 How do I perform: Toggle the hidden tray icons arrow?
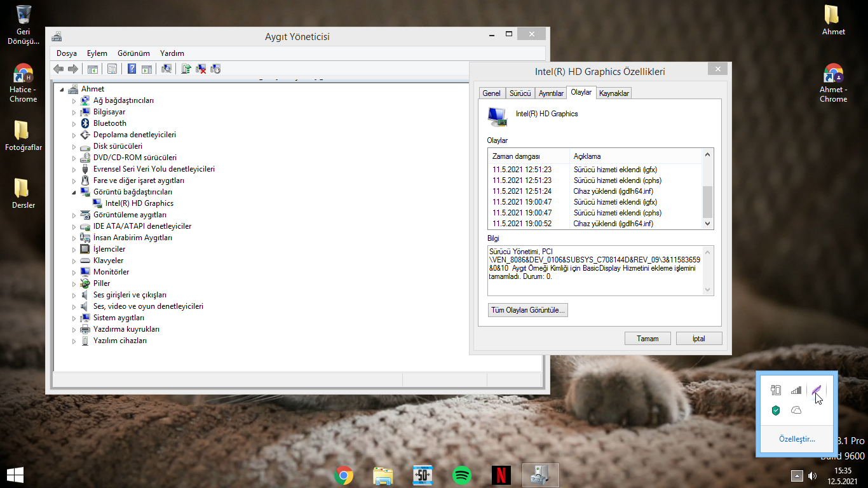(x=797, y=475)
